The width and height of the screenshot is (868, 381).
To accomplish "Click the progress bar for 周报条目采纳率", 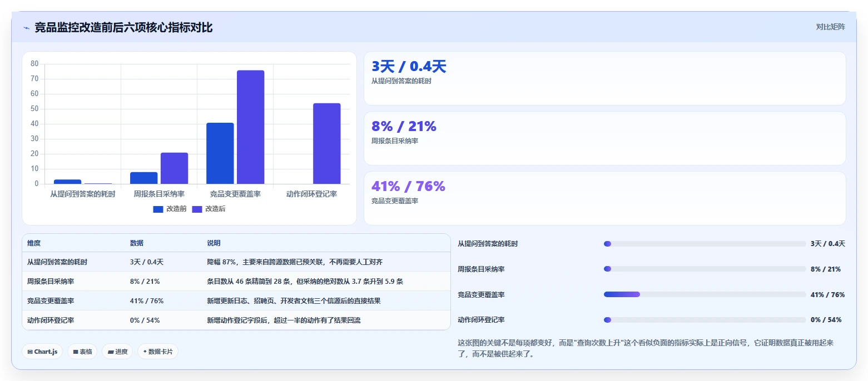I will [x=705, y=269].
